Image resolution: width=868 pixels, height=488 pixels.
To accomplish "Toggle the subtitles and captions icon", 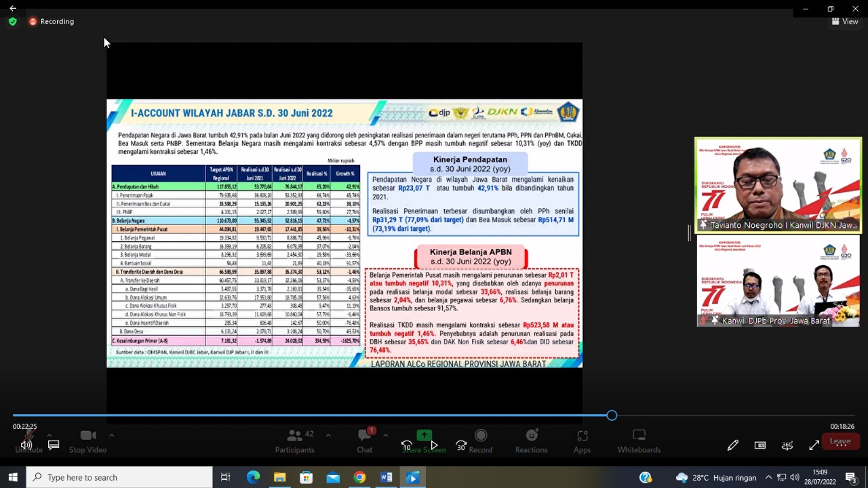I will click(54, 445).
